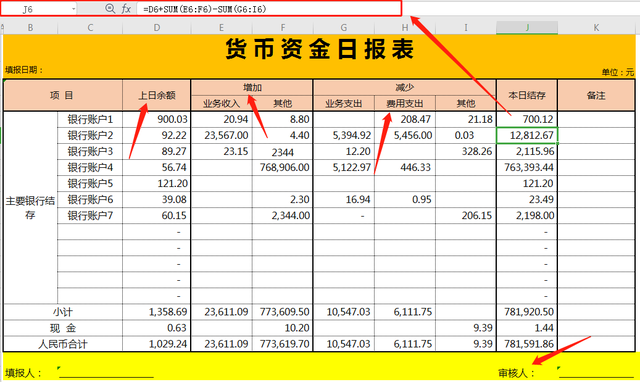This screenshot has height=382, width=640.
Task: Click the 银行账户3 cell
Action: pos(90,151)
